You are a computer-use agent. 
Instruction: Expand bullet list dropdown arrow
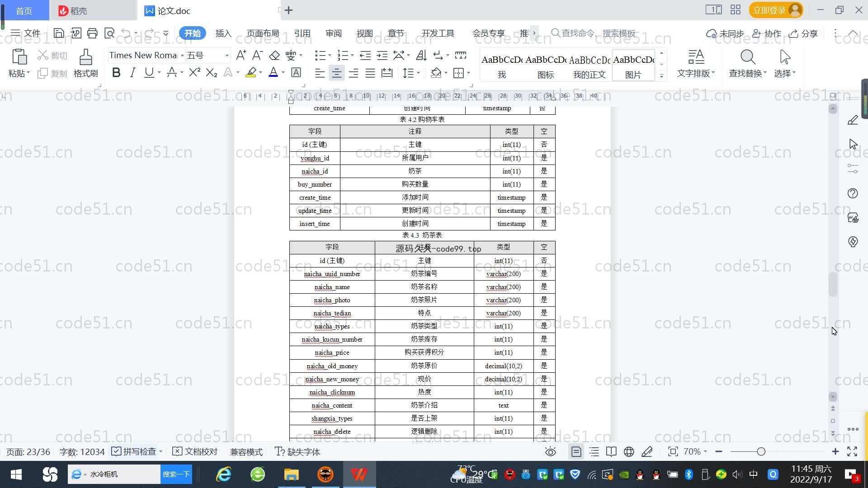click(x=329, y=55)
